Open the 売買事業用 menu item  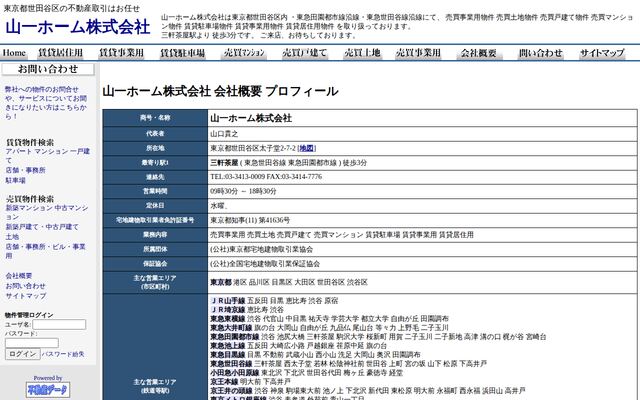pos(418,53)
